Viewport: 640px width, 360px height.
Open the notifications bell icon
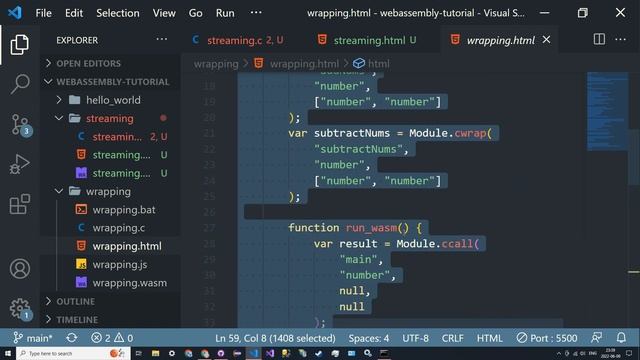coord(621,338)
